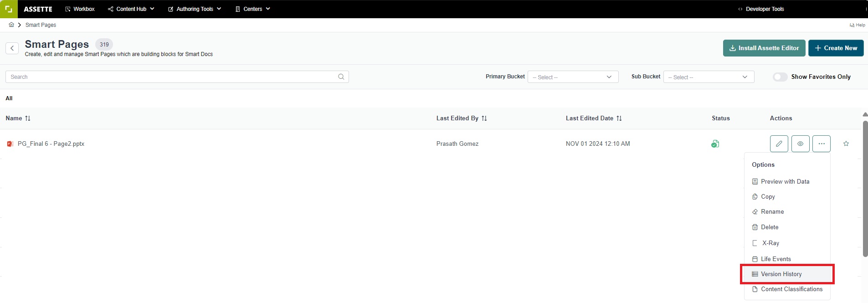Toggle Show Favorites Only switch
The height and width of the screenshot is (303, 868).
[x=780, y=77]
